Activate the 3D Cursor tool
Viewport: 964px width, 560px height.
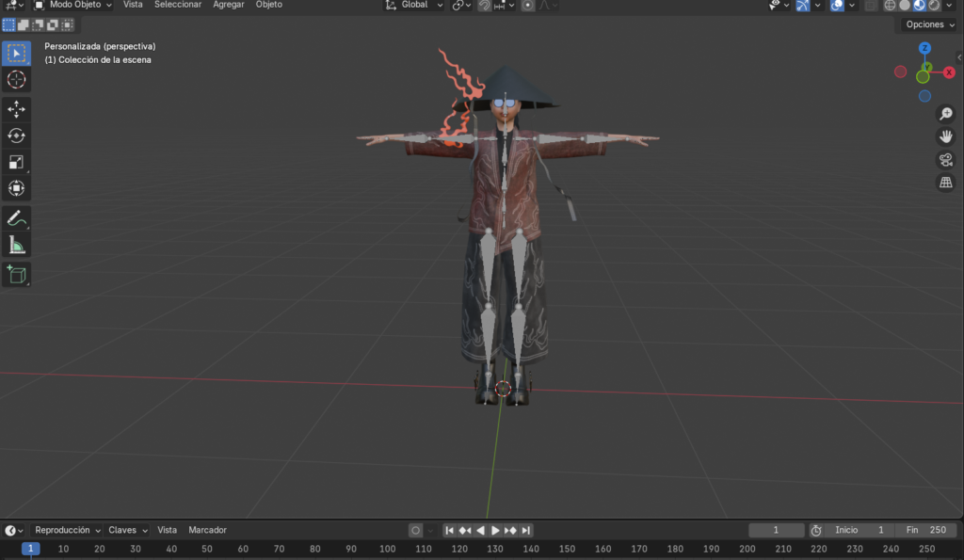coord(16,80)
